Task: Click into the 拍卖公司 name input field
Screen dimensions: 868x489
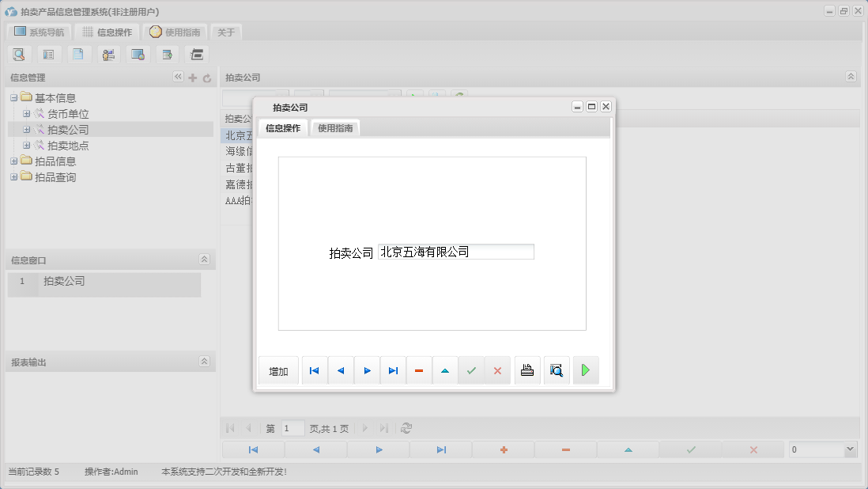Action: [455, 251]
